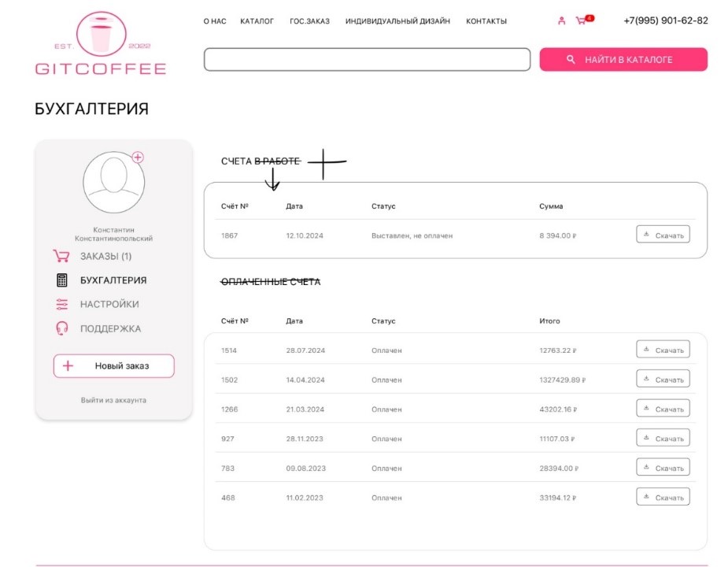
Task: Open the КАТАЛОГ menu item
Action: click(x=257, y=21)
